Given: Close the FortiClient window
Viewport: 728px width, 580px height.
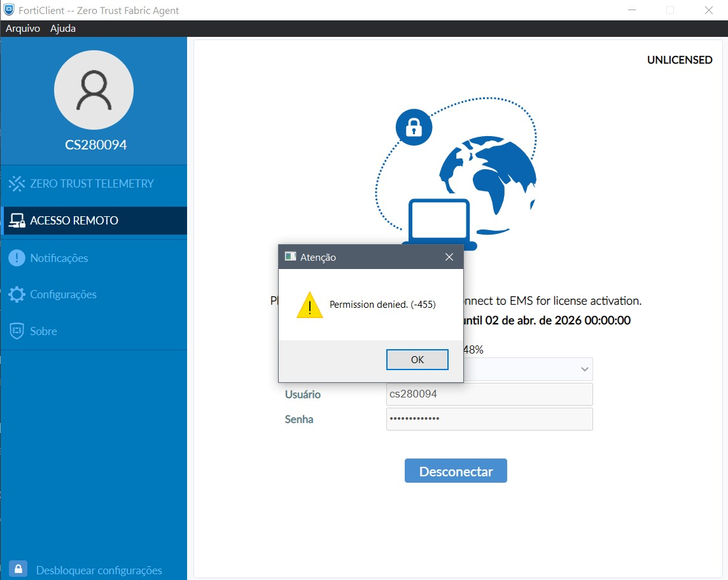Looking at the screenshot, I should tap(708, 10).
